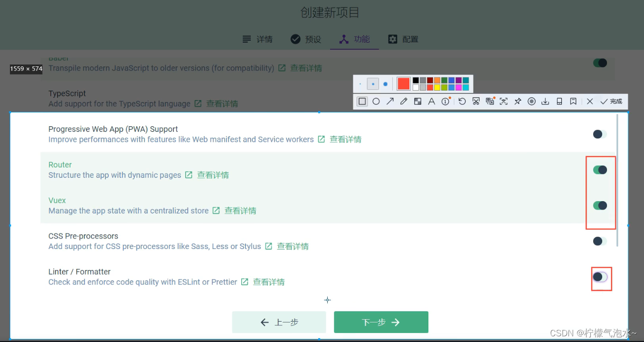Viewport: 644px width, 342px height.
Task: Select the rectangle annotation tool
Action: [362, 101]
